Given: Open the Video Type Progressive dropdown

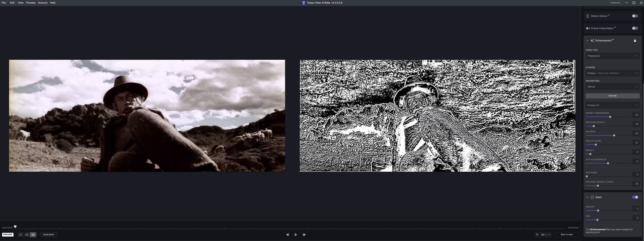Looking at the screenshot, I should [612, 56].
